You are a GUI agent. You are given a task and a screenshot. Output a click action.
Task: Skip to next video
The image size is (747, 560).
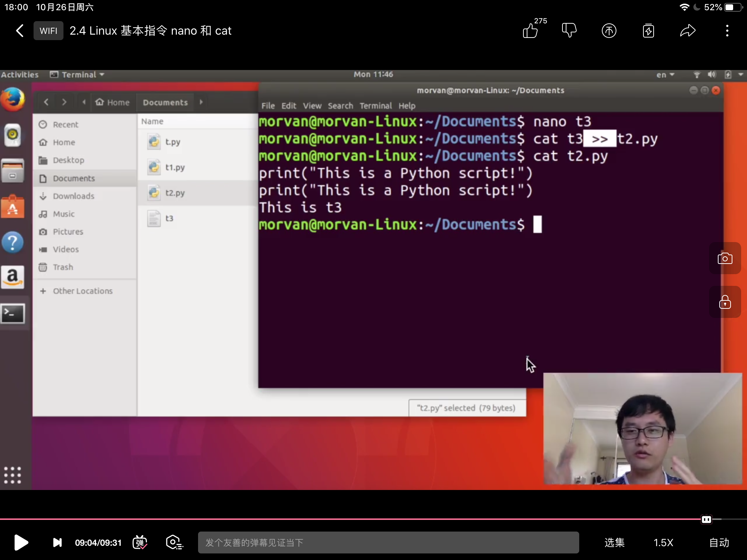[x=57, y=542]
